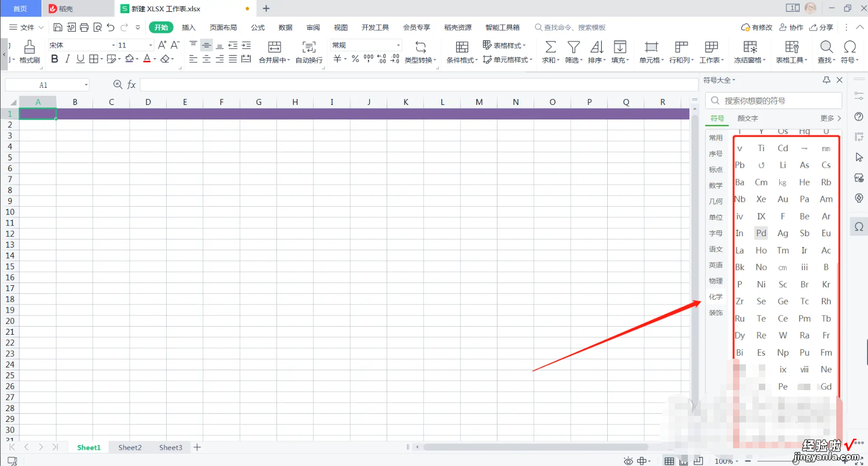Select the 数学 symbol category

click(x=716, y=186)
